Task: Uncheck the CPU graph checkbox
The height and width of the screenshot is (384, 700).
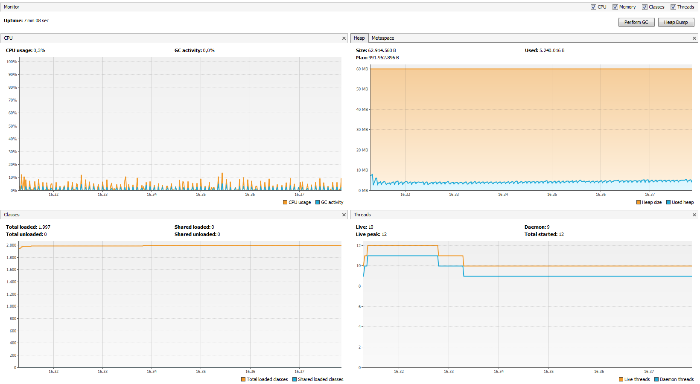Action: tap(593, 7)
